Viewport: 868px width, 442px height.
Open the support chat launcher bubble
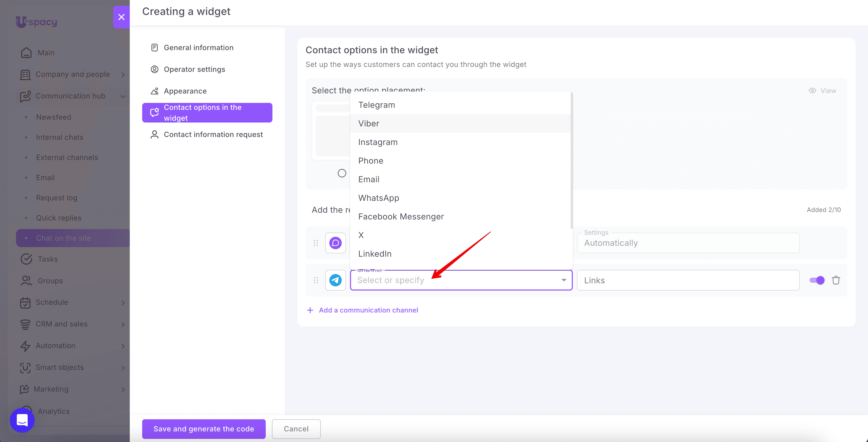tap(22, 420)
